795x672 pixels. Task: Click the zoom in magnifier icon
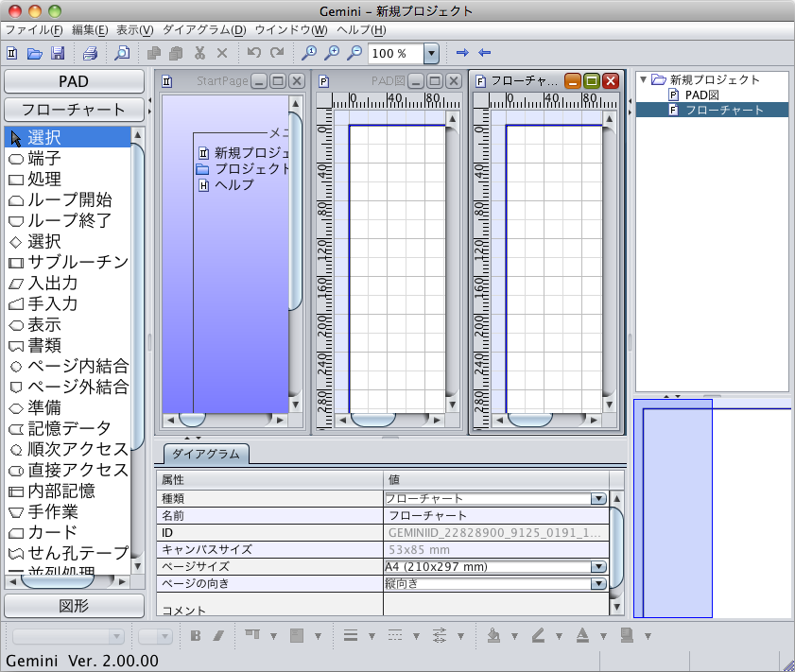tap(332, 53)
